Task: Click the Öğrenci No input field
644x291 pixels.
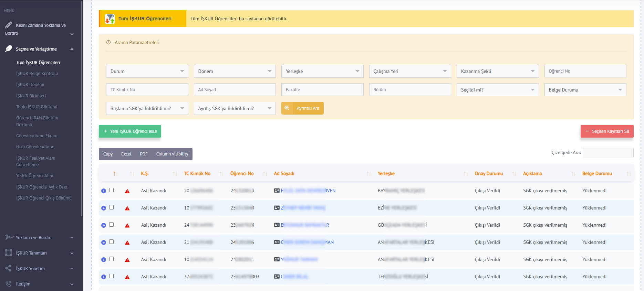Action: [585, 71]
